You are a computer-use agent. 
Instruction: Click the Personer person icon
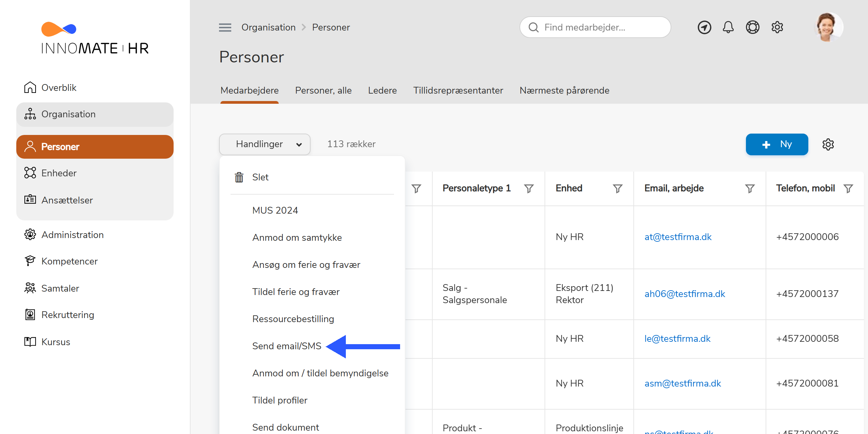(30, 146)
